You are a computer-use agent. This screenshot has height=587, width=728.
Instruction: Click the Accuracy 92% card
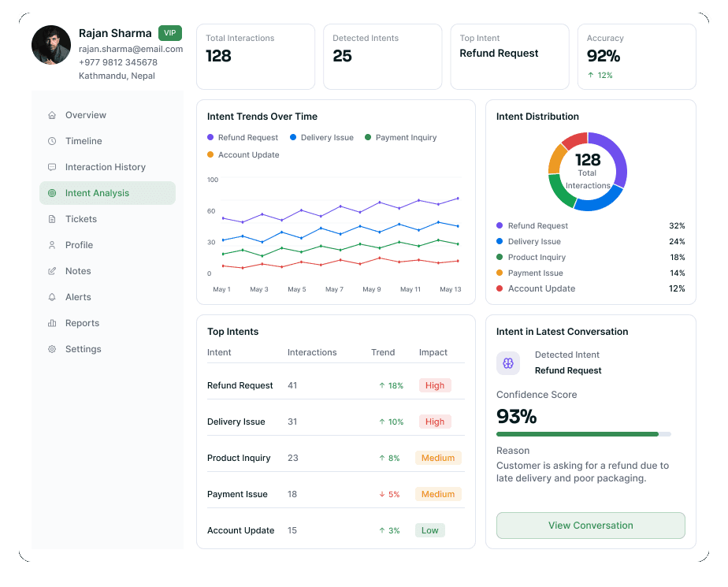click(x=637, y=57)
